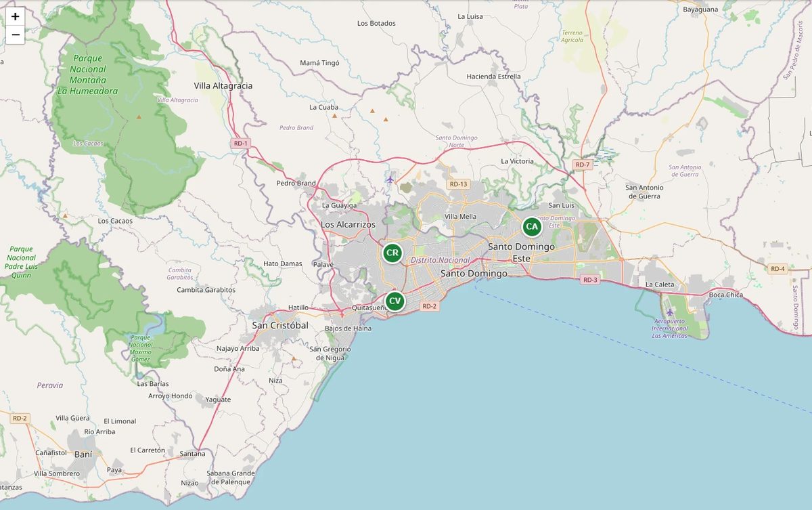The height and width of the screenshot is (510, 812).
Task: Click the 'Boca Chica' label
Action: 726,295
